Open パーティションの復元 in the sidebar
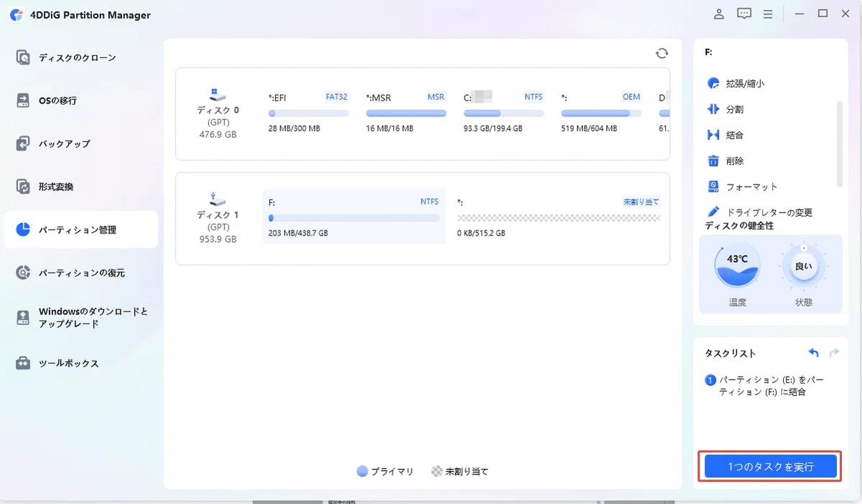Viewport: 862px width, 504px height. pos(81,273)
